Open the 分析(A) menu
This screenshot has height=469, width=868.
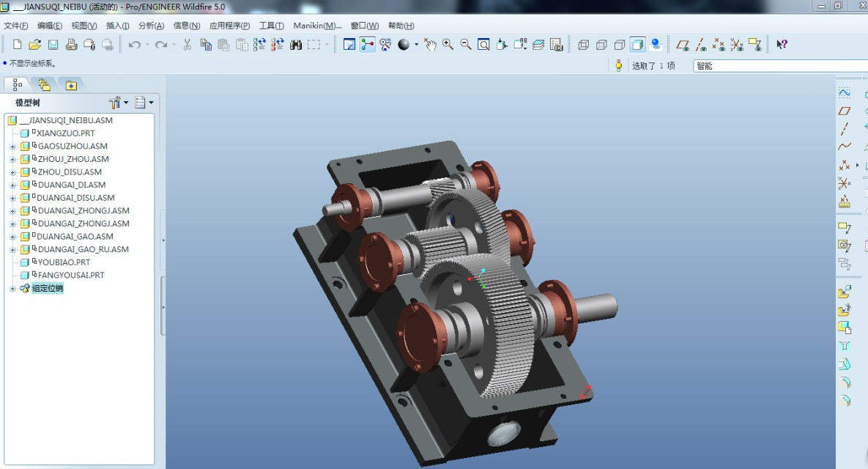[x=151, y=26]
